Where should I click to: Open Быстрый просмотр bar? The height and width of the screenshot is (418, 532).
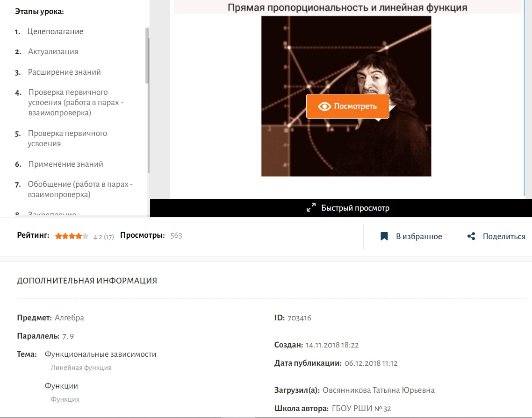click(341, 208)
